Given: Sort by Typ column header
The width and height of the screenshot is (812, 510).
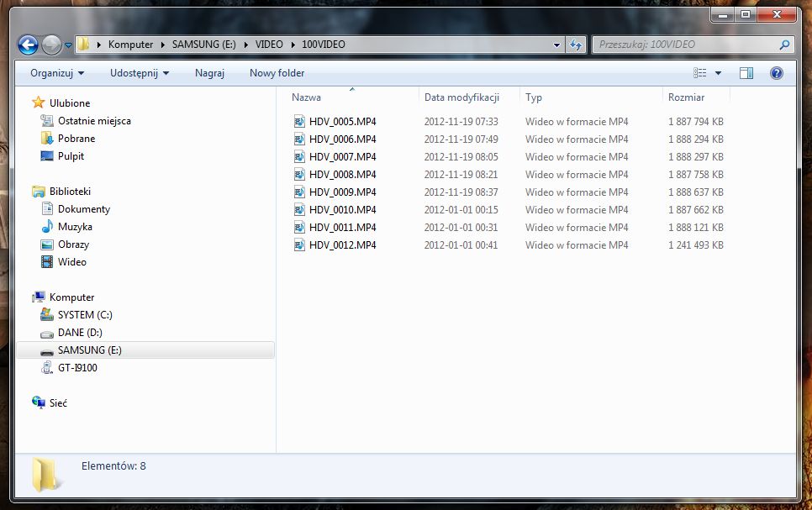Looking at the screenshot, I should [x=534, y=97].
